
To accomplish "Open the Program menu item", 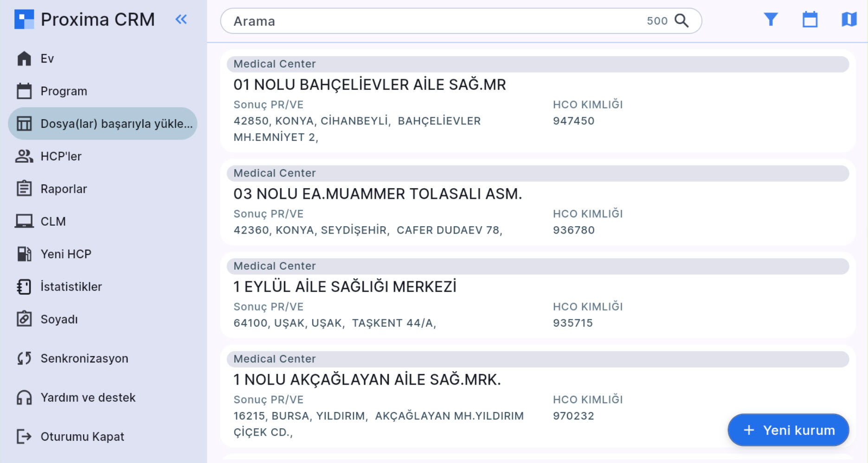I will pyautogui.click(x=64, y=91).
